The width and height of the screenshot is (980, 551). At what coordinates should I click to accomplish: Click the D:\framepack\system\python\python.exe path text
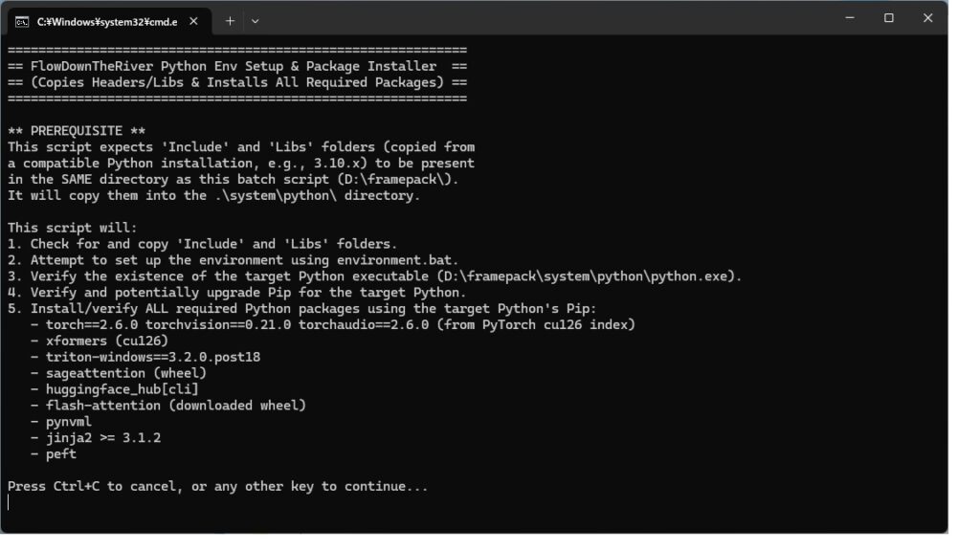pos(589,276)
